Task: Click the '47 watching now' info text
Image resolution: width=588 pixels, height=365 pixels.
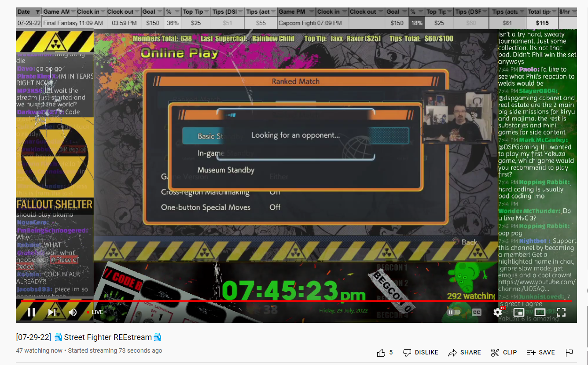Action: click(39, 350)
